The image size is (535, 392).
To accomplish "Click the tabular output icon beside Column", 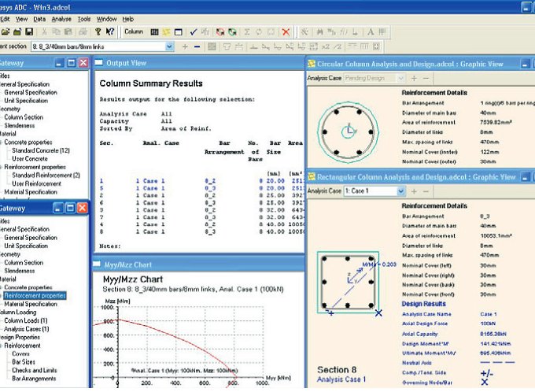I will click(154, 32).
